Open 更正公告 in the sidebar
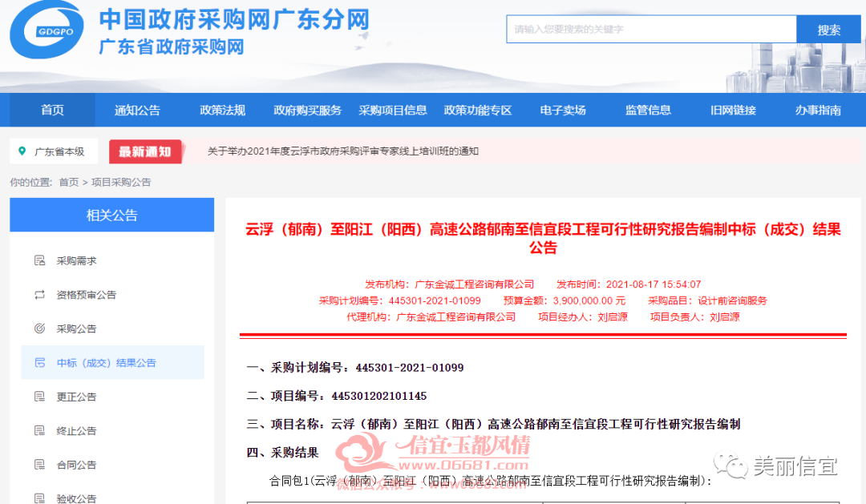 tap(76, 397)
